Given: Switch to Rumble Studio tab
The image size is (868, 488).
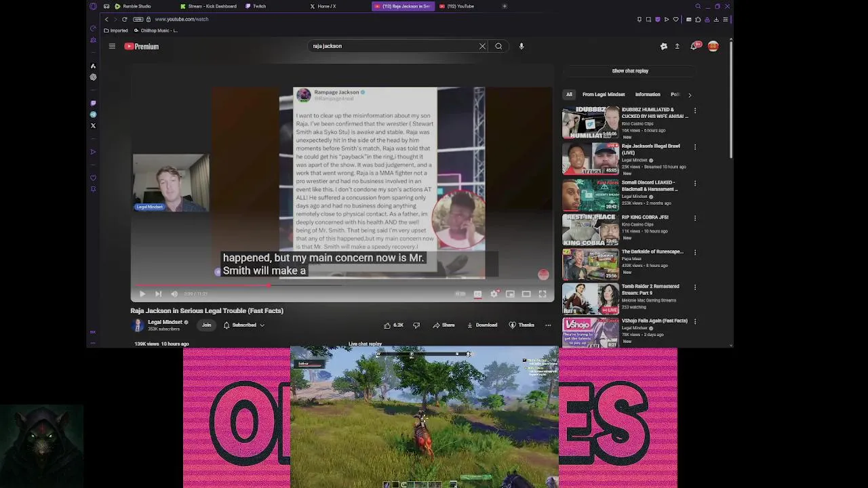Looking at the screenshot, I should pyautogui.click(x=134, y=6).
